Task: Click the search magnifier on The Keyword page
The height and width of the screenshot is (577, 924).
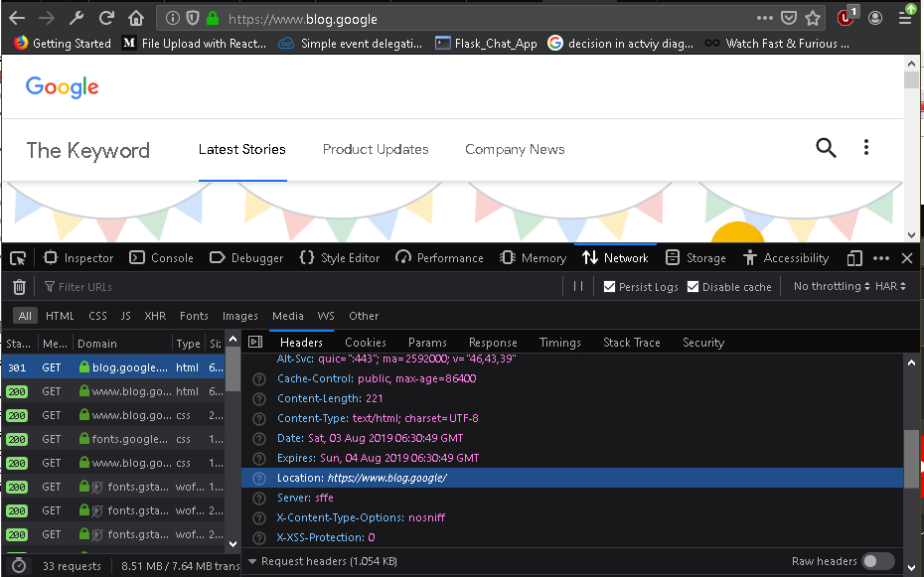Action: point(827,148)
